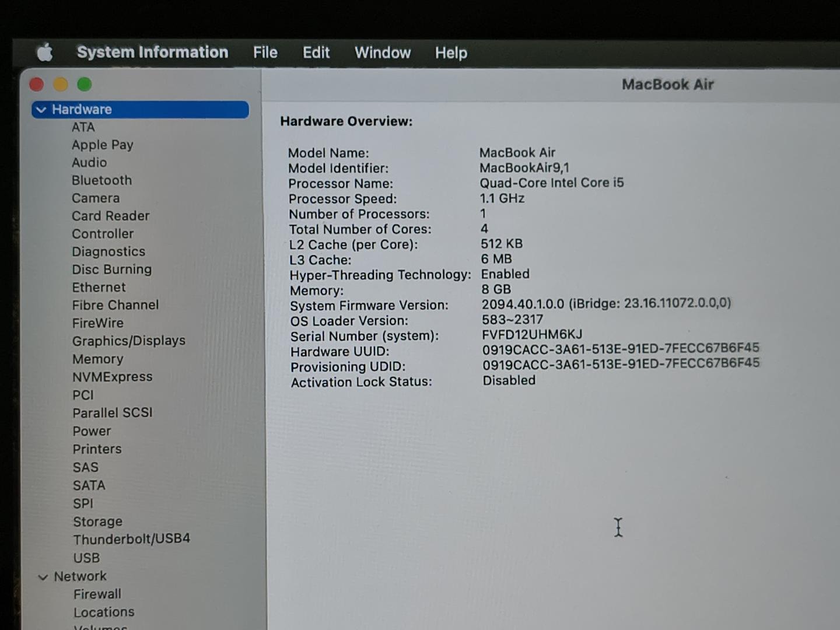Select NVMExpress in the hardware list
The height and width of the screenshot is (630, 840).
click(112, 377)
